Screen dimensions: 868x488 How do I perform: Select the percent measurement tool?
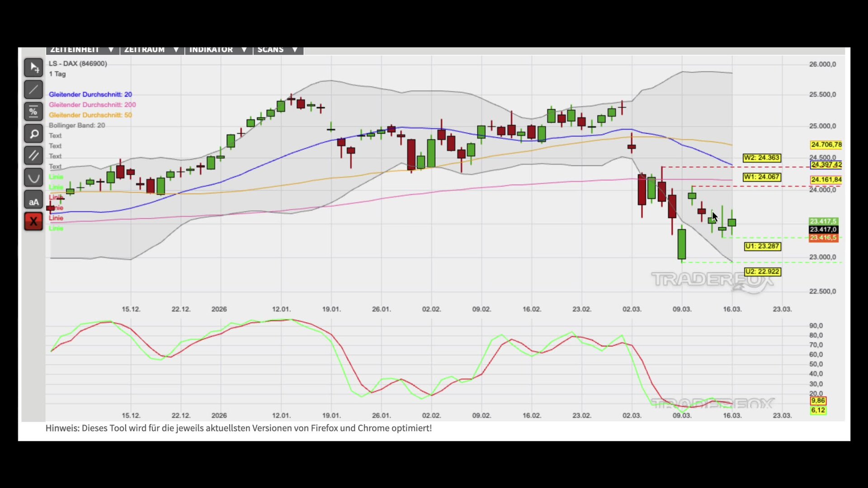click(x=33, y=112)
